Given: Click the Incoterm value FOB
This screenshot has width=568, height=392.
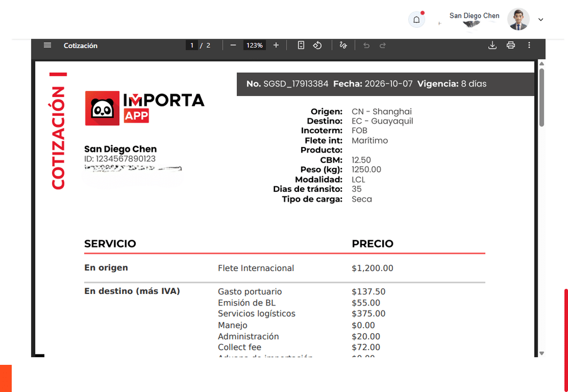Looking at the screenshot, I should pos(359,131).
